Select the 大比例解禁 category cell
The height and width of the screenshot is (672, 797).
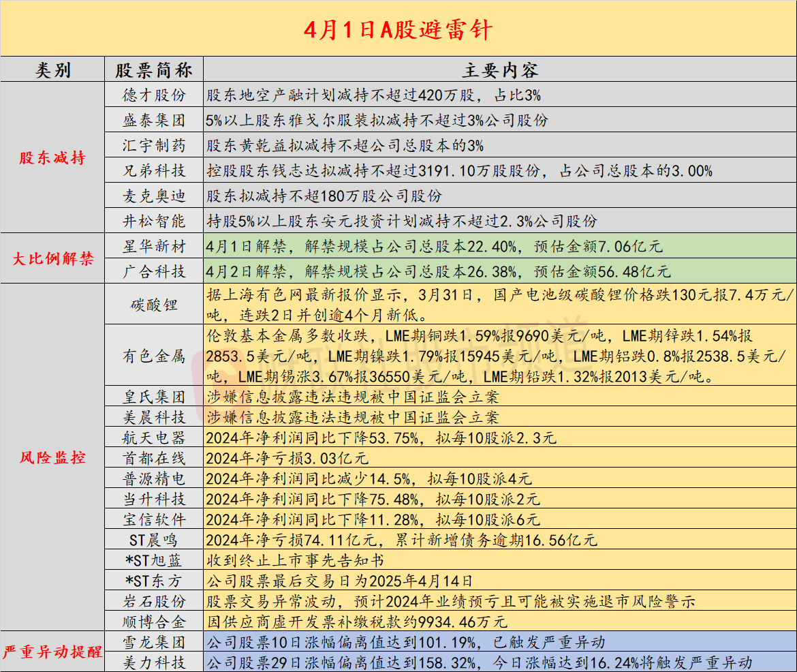52,259
